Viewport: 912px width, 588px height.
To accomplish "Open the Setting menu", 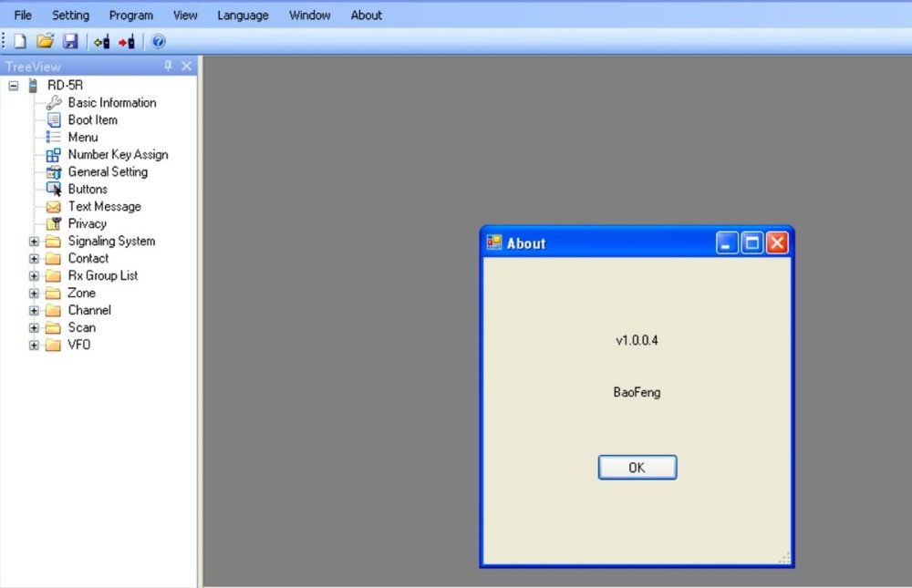I will click(x=70, y=15).
